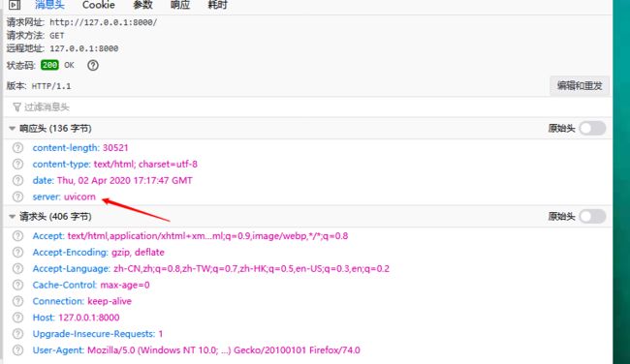Click the value keep-alive
630x364 pixels.
click(110, 301)
